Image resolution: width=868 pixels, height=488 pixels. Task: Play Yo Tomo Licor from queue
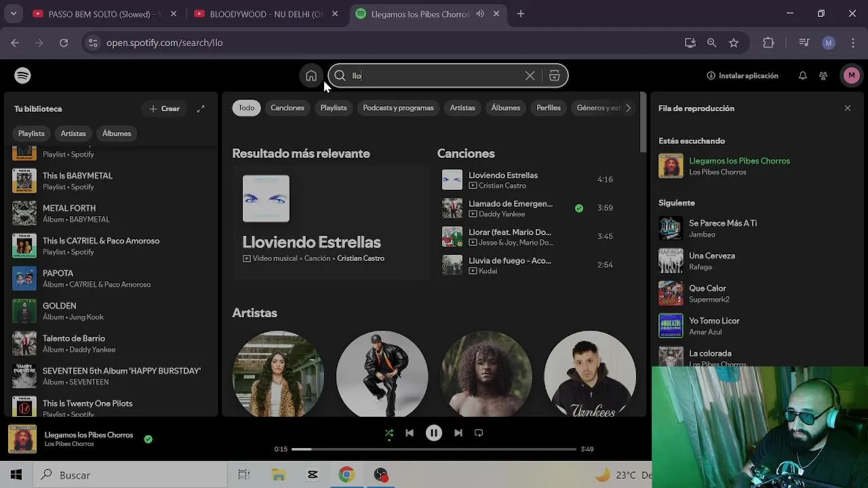pos(757,326)
